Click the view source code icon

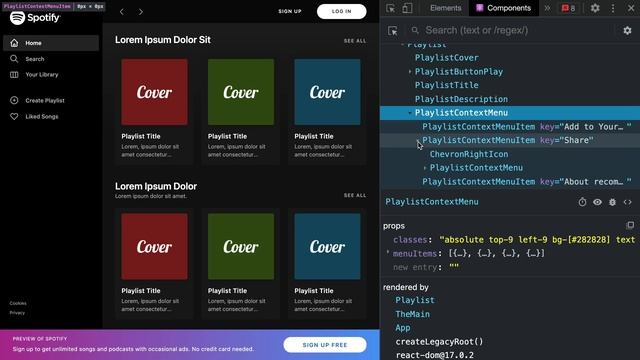(627, 202)
